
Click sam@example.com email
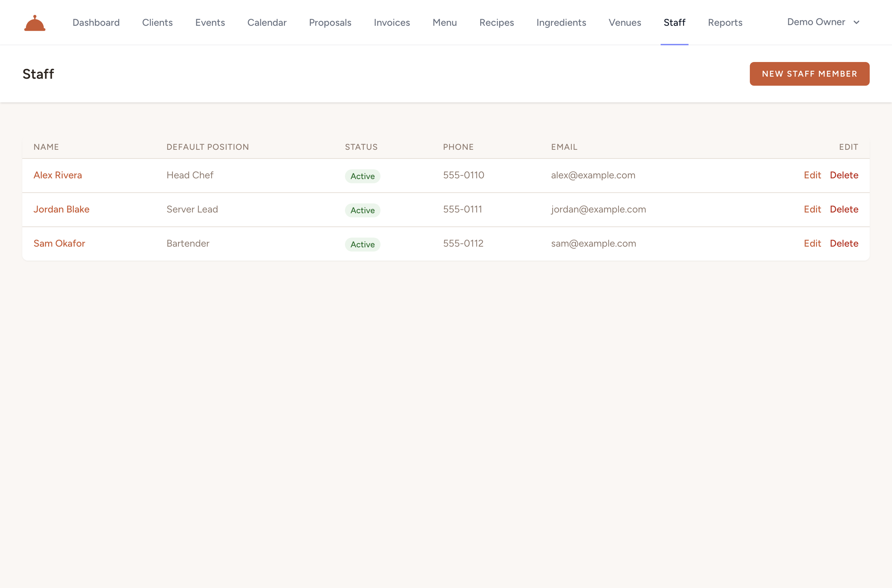[593, 243]
